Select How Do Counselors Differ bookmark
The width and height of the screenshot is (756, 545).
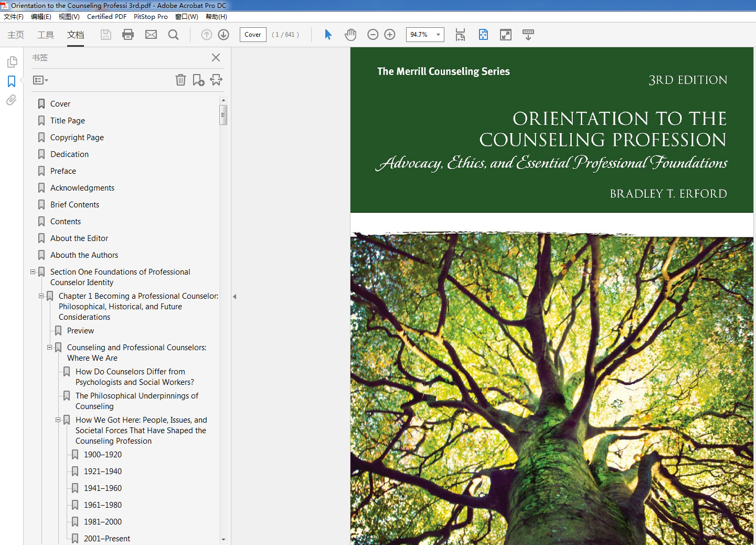coord(135,377)
